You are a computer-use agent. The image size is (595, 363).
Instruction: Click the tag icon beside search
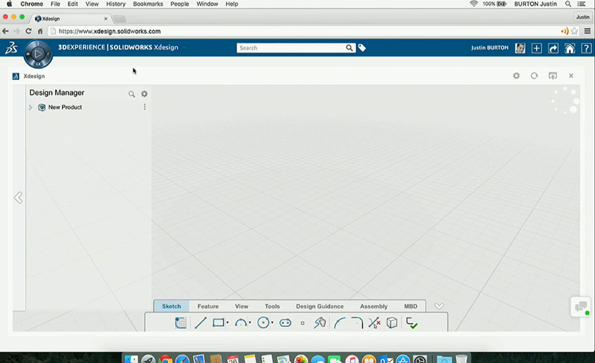(362, 48)
